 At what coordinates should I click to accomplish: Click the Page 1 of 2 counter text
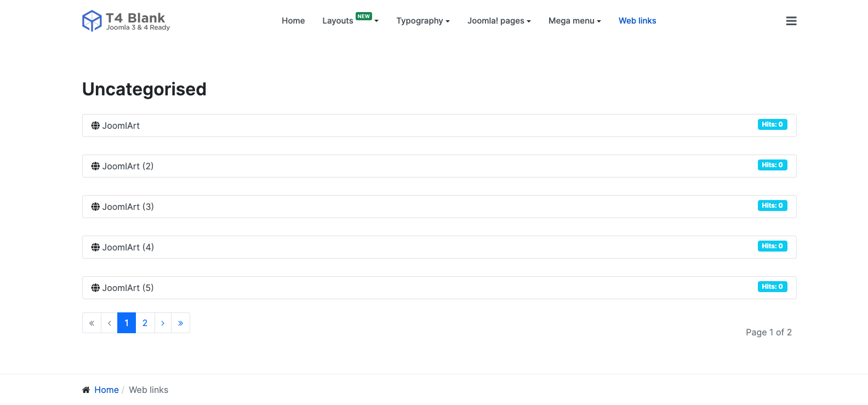click(769, 332)
